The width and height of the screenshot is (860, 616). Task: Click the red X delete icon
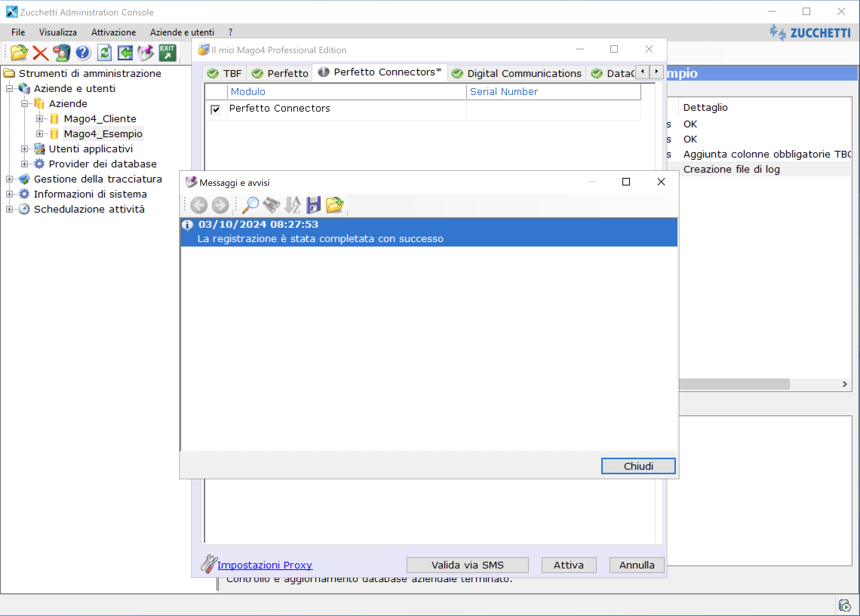tap(40, 53)
